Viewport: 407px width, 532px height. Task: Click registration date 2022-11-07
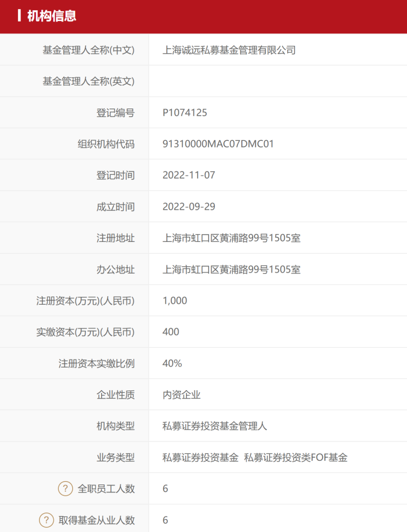tap(189, 175)
